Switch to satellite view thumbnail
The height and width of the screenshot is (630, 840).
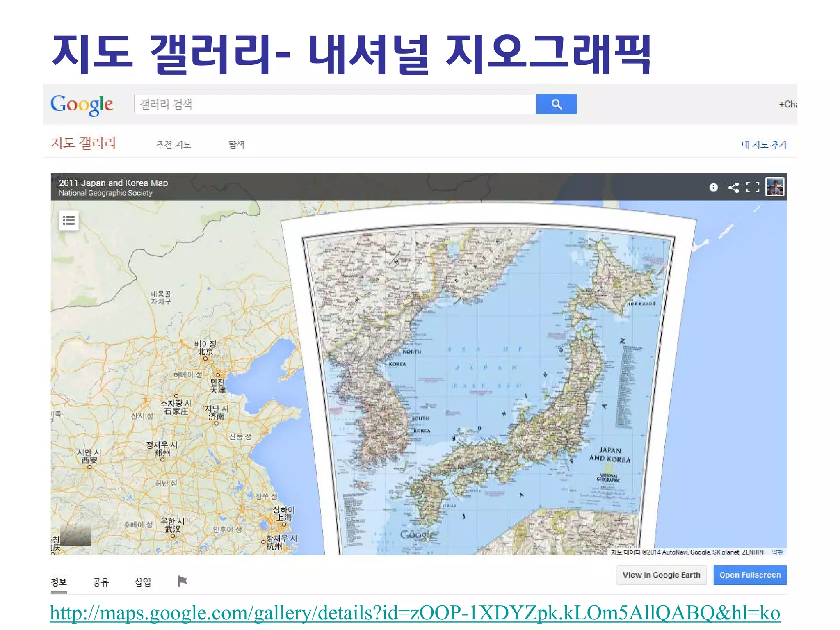pyautogui.click(x=75, y=534)
